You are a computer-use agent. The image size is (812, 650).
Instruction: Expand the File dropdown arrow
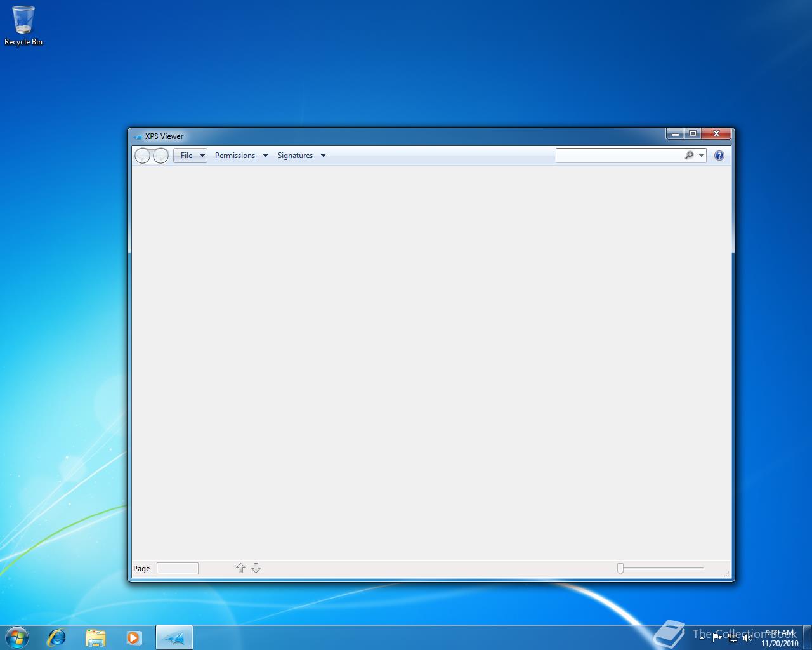(202, 156)
